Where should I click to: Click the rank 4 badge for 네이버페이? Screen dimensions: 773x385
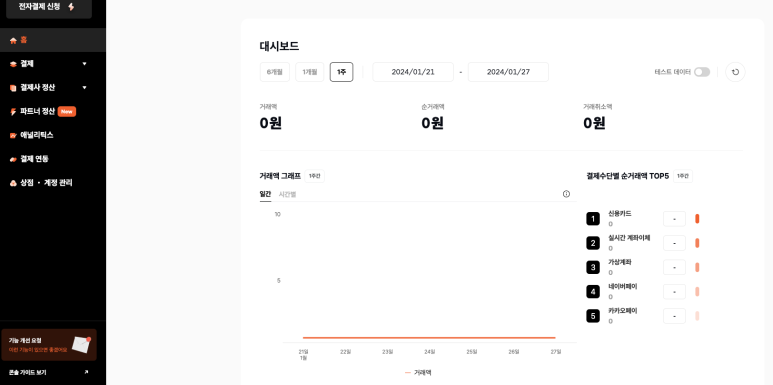(593, 292)
